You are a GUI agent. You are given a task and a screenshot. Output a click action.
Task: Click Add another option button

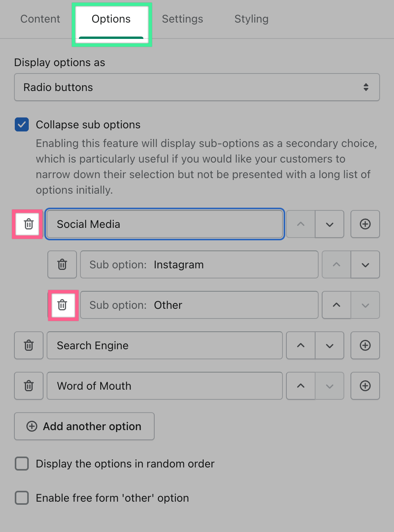pos(84,426)
